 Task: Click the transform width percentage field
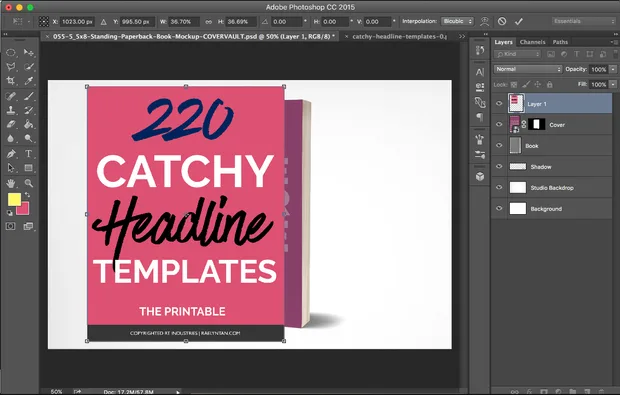point(183,22)
